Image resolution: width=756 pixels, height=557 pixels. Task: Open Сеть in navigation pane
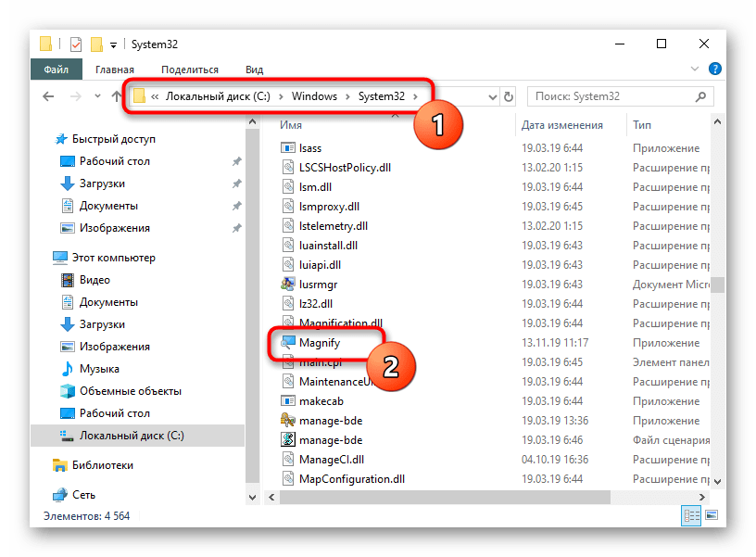84,495
